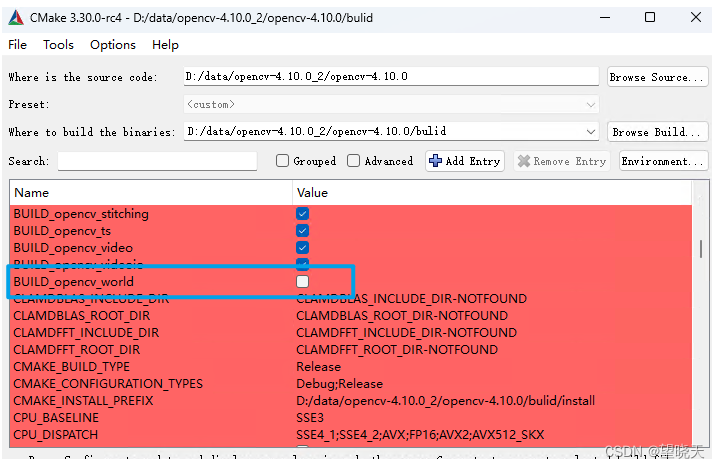Click the bulid/install path value

pyautogui.click(x=445, y=401)
